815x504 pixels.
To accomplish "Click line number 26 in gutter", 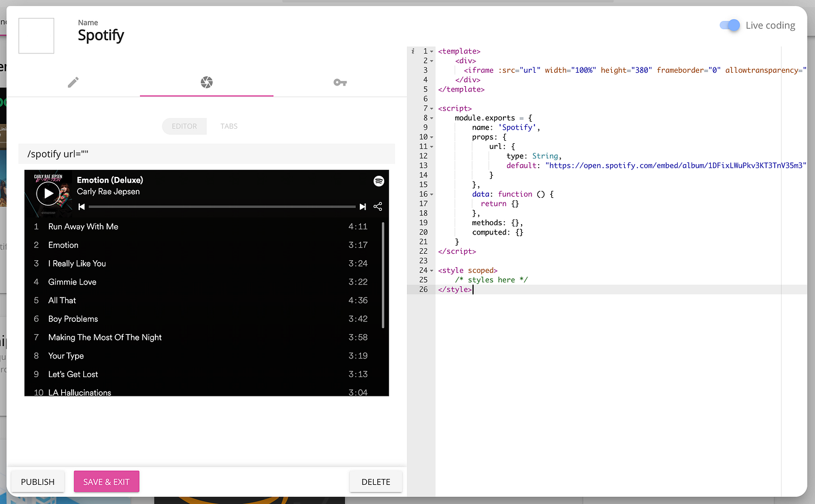I will pos(423,290).
